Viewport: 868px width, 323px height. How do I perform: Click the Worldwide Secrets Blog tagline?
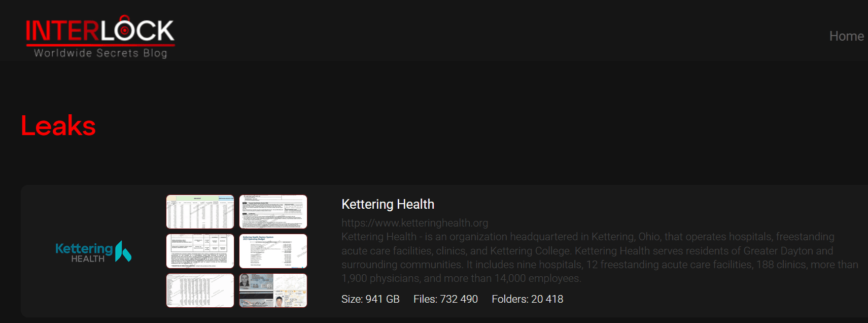coord(100,53)
